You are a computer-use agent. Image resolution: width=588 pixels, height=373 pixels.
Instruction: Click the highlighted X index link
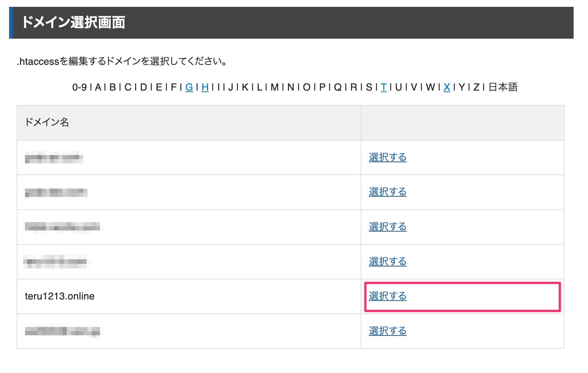(447, 88)
